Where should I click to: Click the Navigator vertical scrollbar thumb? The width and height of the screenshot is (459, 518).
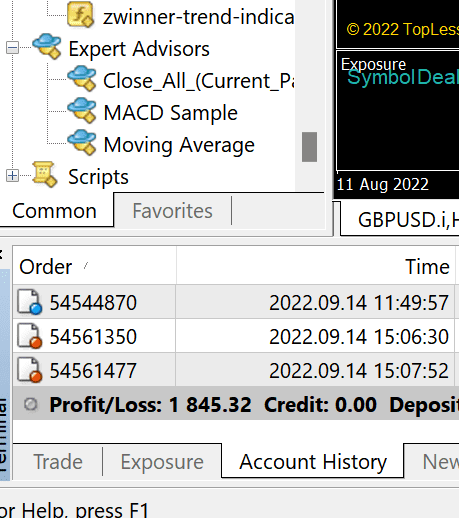point(309,147)
